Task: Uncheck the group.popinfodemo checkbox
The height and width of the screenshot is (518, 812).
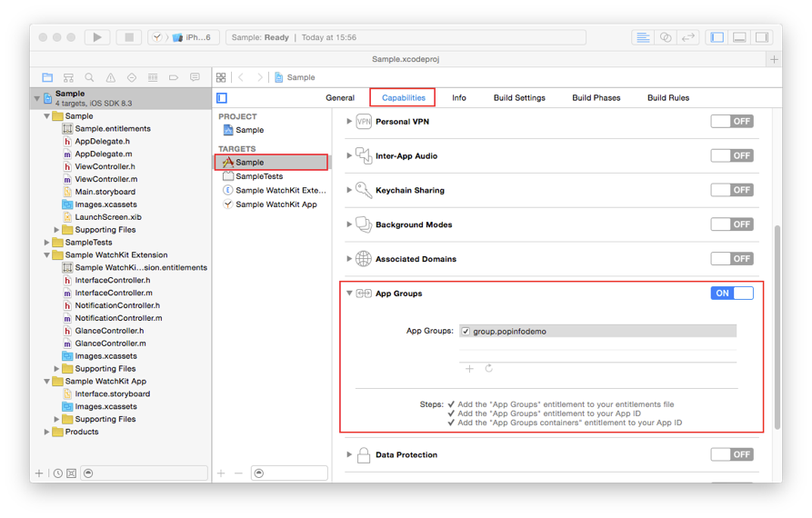Action: click(x=466, y=332)
